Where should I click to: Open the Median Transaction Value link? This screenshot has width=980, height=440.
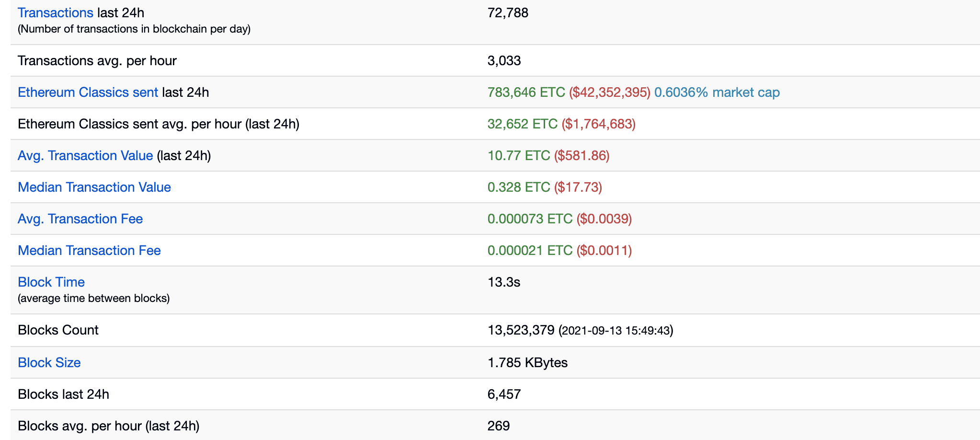point(94,187)
